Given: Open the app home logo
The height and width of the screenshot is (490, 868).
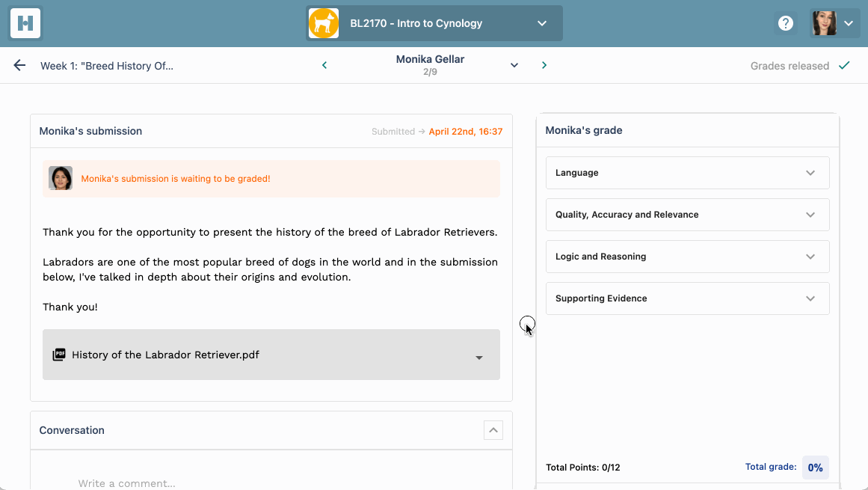Looking at the screenshot, I should click(25, 23).
